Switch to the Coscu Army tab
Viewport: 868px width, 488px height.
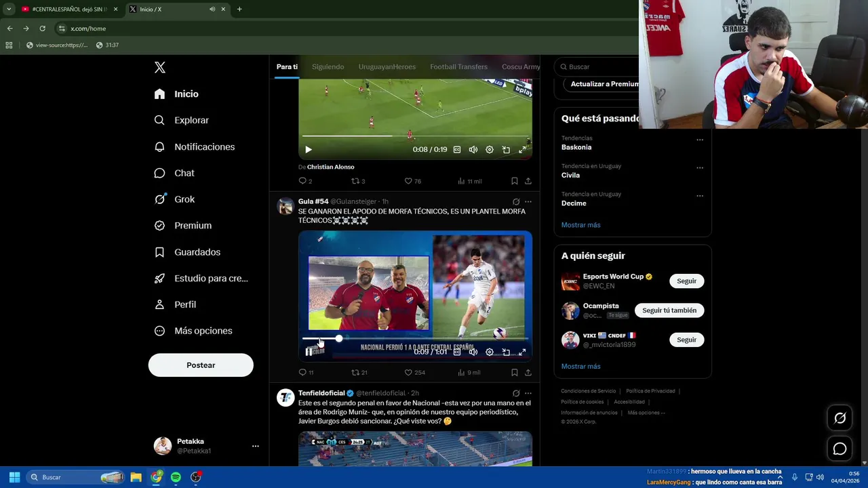521,66
